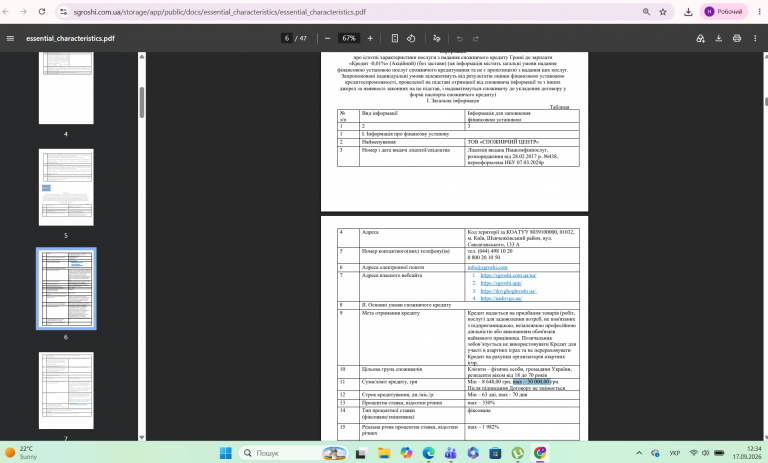Click the zoom in plus button
This screenshot has width=768, height=463.
point(370,38)
